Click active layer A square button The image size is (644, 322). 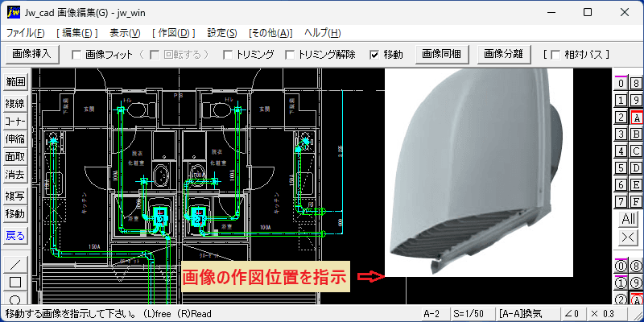636,118
